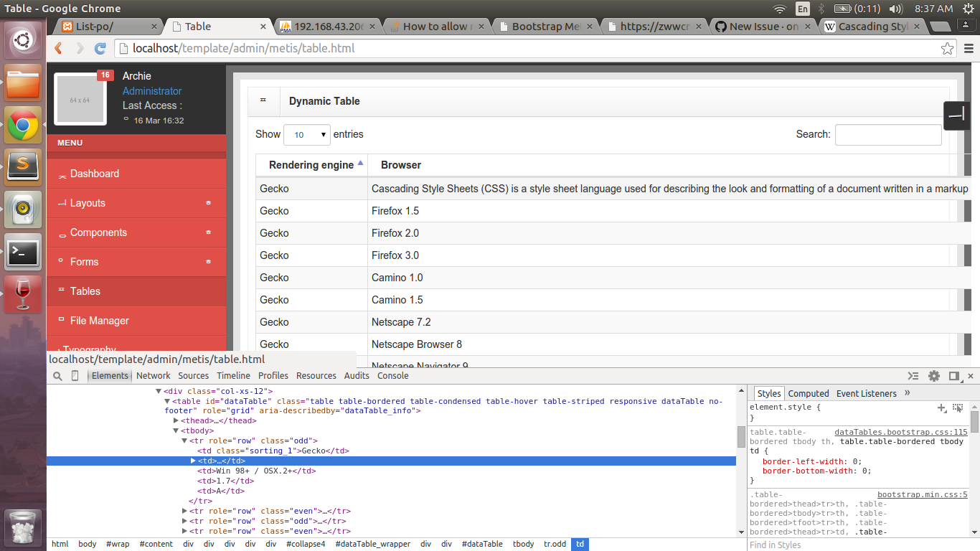Expand the Layouts submenu
This screenshot has width=980, height=551.
coord(209,203)
